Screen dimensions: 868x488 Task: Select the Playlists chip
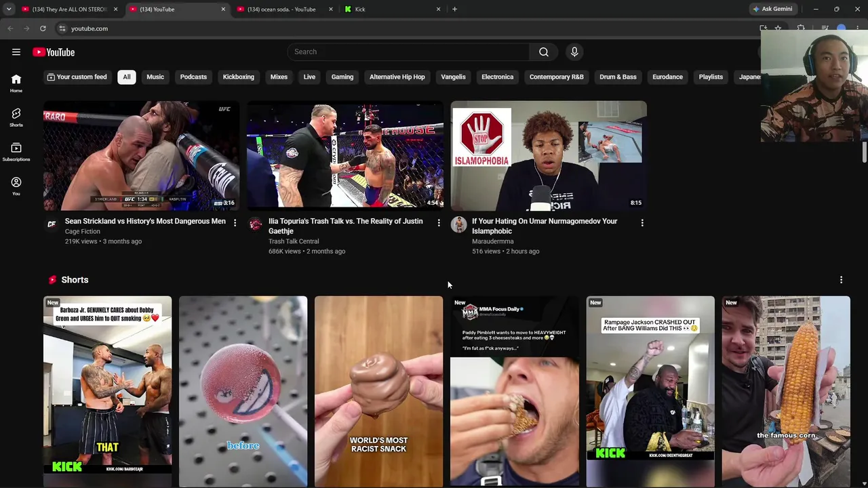pos(711,77)
